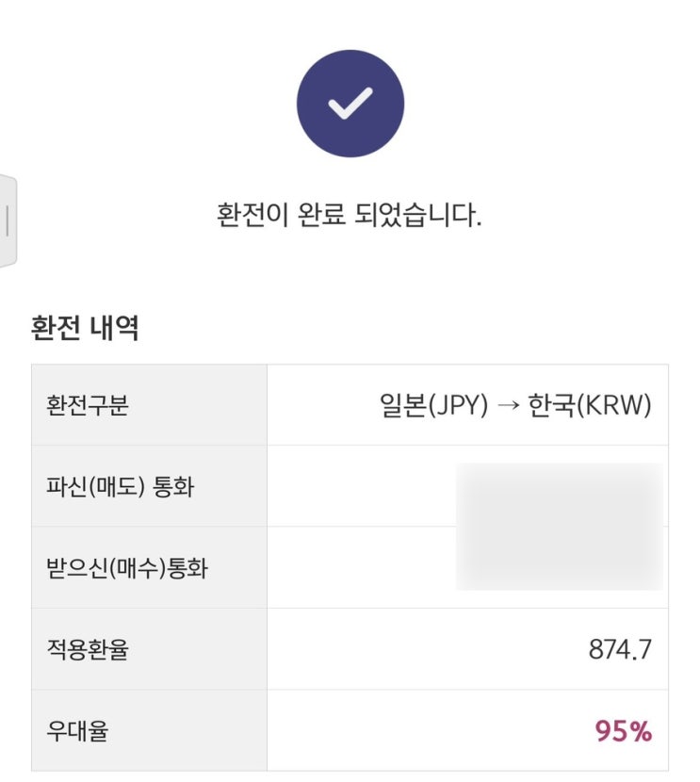
Task: Click the 874.7 exchange rate value
Action: coord(620,649)
